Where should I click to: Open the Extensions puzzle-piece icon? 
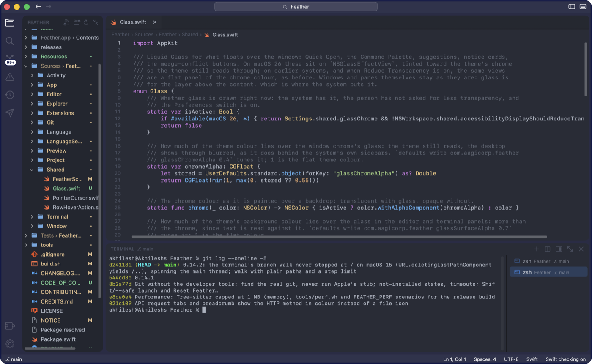pos(10,326)
